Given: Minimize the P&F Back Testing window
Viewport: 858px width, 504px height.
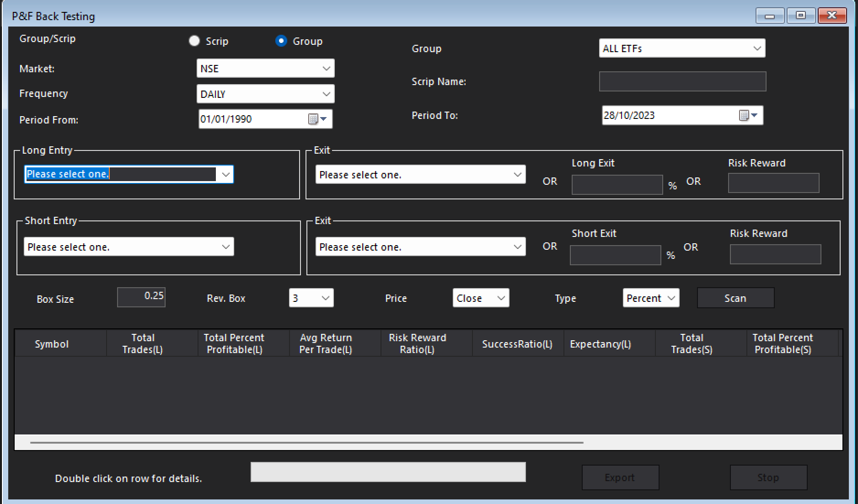Looking at the screenshot, I should pyautogui.click(x=770, y=16).
